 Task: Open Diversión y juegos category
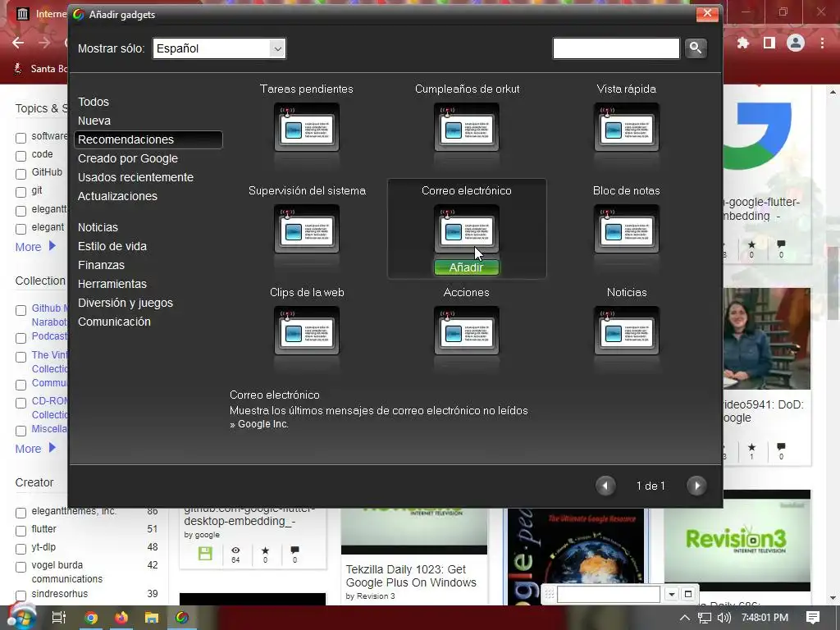pyautogui.click(x=126, y=303)
